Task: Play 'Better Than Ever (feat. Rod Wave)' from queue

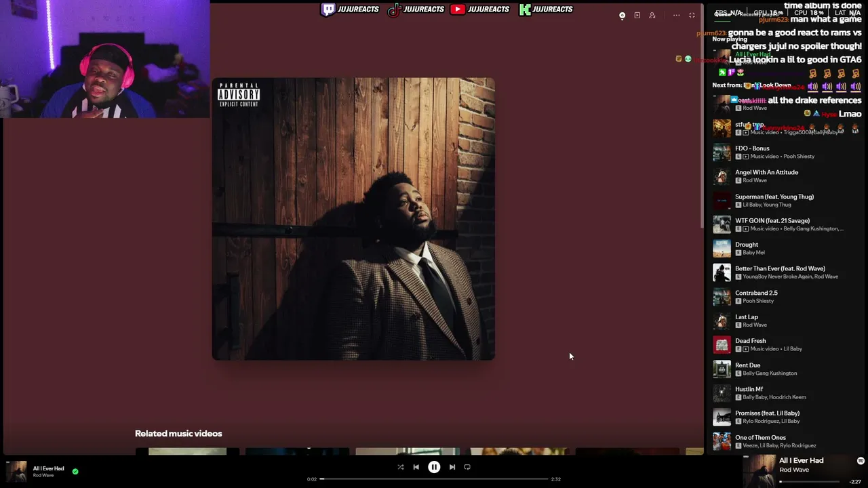Action: (x=787, y=272)
